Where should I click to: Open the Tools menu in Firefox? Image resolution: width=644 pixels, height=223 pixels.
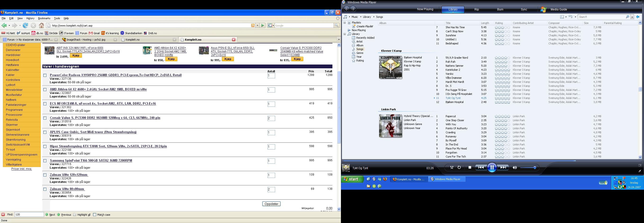(57, 18)
